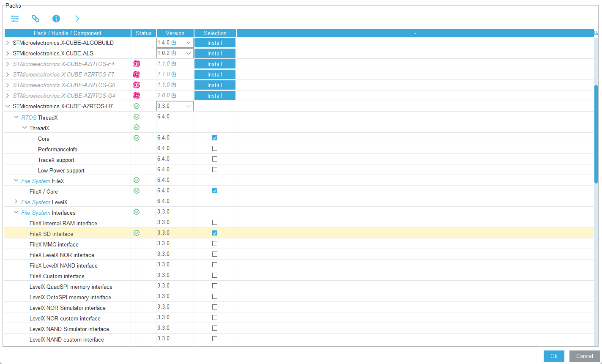Enable the PerformanceInfo checkbox
Screen dimensions: 602x364
pyautogui.click(x=215, y=148)
